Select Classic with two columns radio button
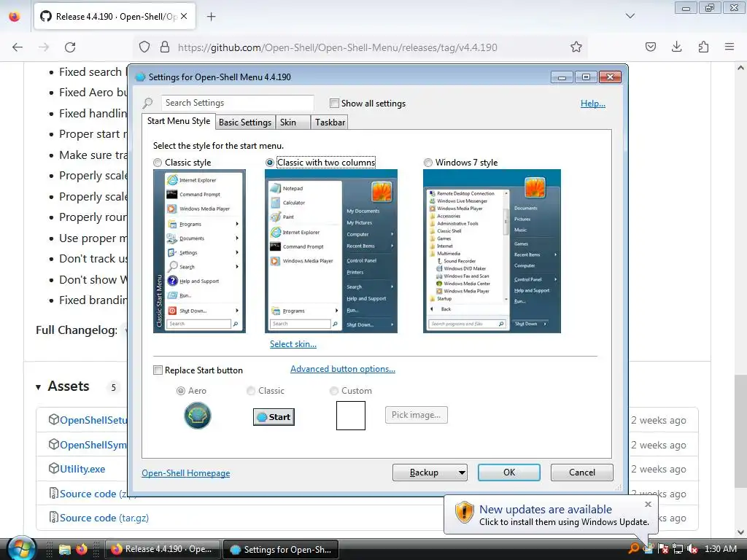Screen dimensions: 747x560 [270, 163]
